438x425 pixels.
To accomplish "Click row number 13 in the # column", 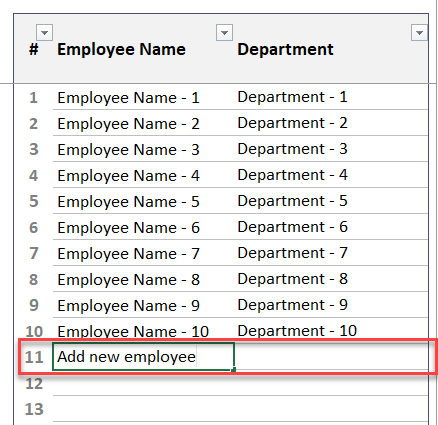I will pyautogui.click(x=34, y=410).
